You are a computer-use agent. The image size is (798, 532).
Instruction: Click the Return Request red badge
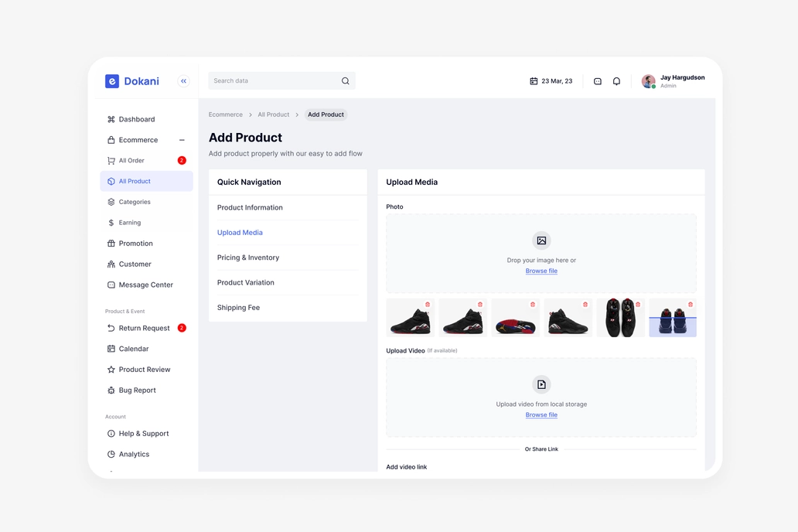click(x=182, y=328)
